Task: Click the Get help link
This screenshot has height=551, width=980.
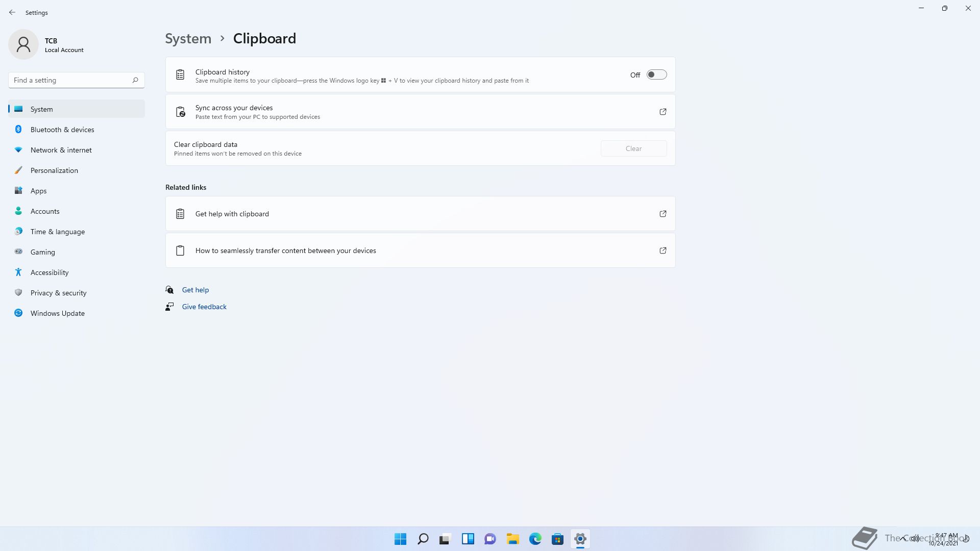Action: coord(195,290)
